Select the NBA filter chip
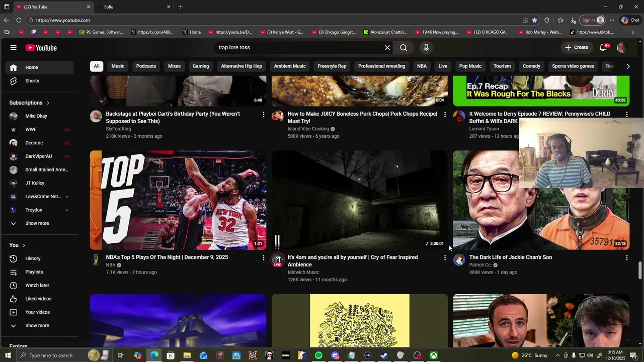Image resolution: width=644 pixels, height=362 pixels. click(x=422, y=66)
